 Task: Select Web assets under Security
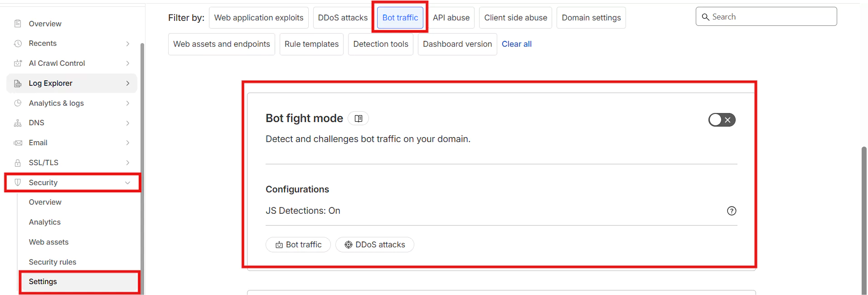tap(48, 242)
